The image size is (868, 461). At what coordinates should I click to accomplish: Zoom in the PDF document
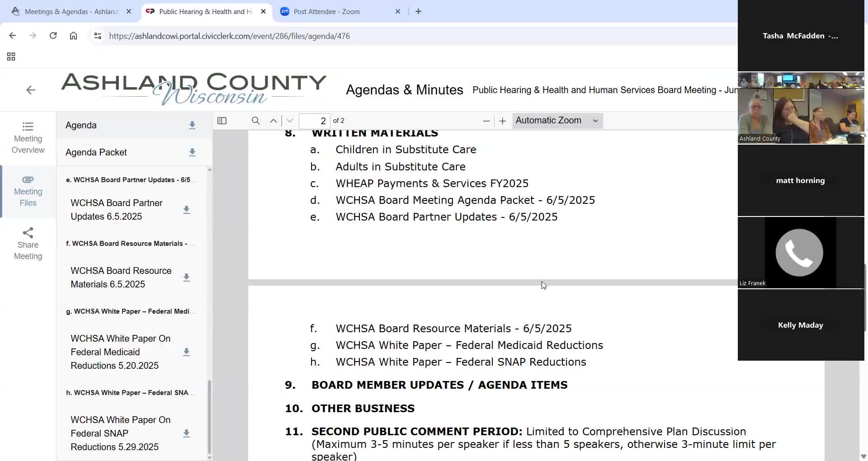[x=502, y=121]
